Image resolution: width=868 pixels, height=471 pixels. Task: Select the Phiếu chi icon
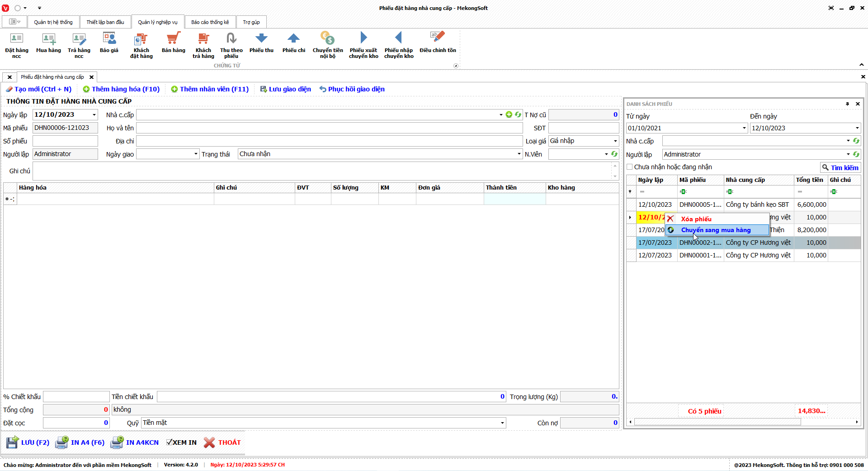click(x=293, y=43)
